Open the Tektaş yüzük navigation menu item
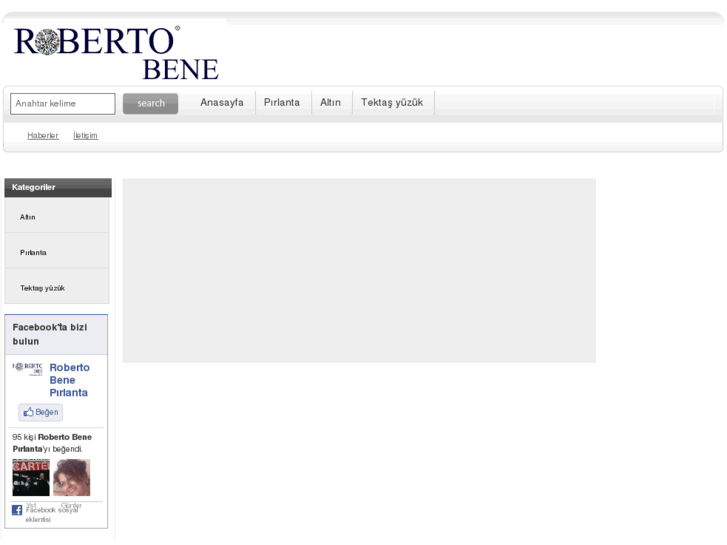727x545 pixels. [392, 103]
